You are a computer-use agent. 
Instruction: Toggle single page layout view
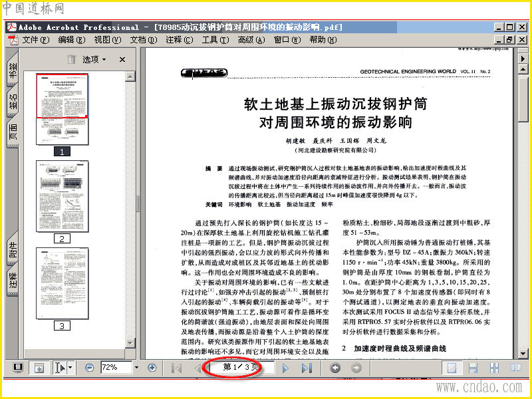(452, 368)
